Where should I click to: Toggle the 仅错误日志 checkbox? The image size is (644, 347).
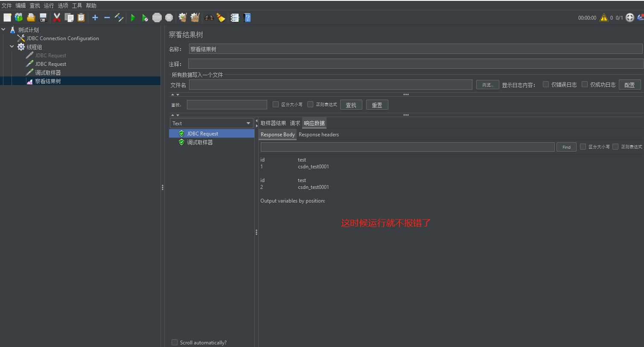546,84
